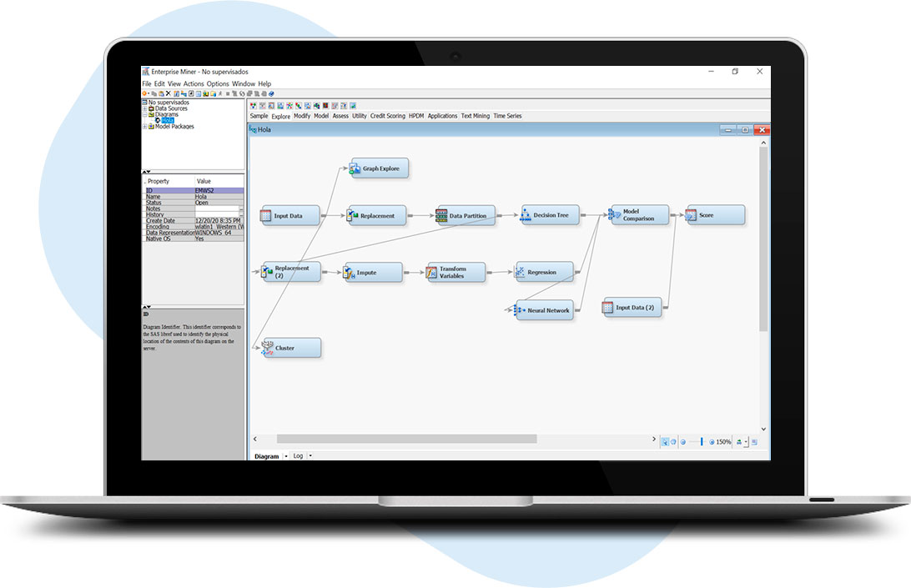Open the View menu
Screen dimensions: 911x588
click(x=174, y=83)
